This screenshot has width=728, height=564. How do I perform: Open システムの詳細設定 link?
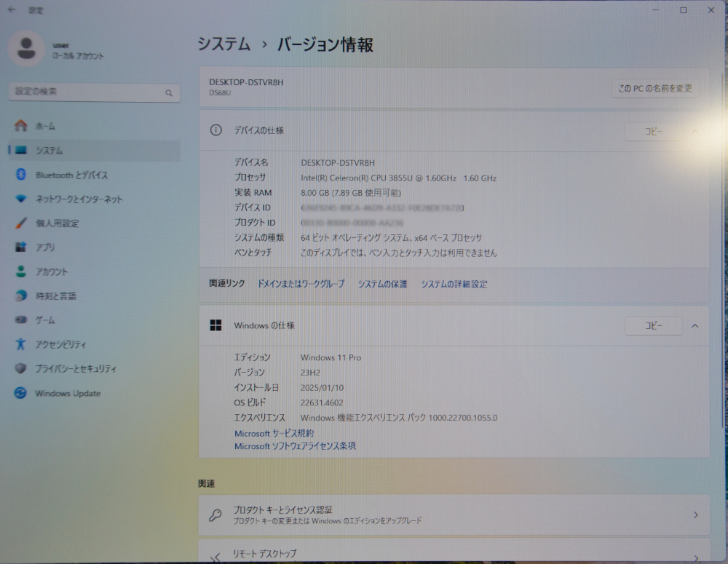point(454,284)
